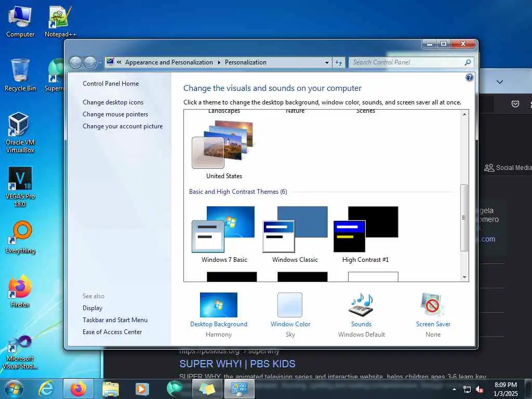Viewport: 532px width, 399px height.
Task: Select the Everything search shortcut
Action: click(x=20, y=237)
